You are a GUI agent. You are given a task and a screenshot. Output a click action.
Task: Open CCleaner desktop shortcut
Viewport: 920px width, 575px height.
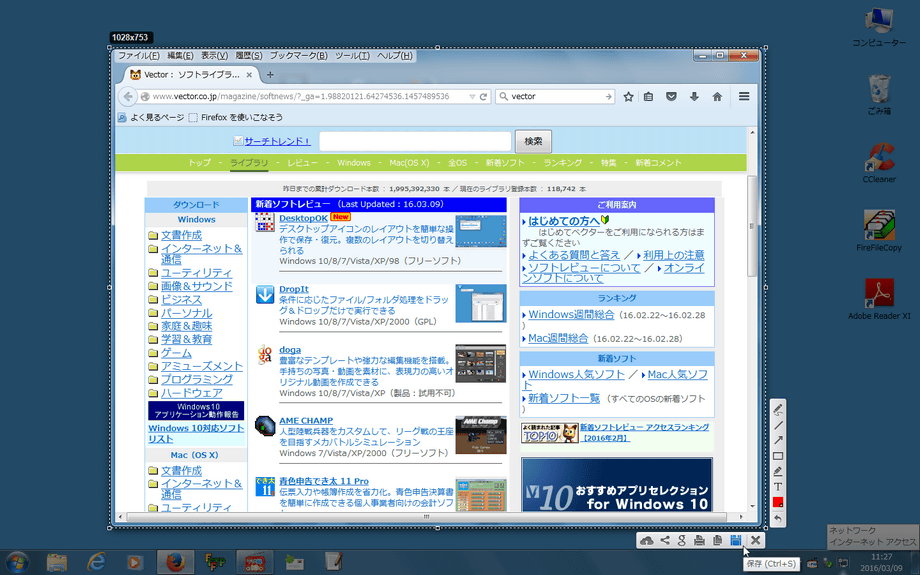coord(879,163)
